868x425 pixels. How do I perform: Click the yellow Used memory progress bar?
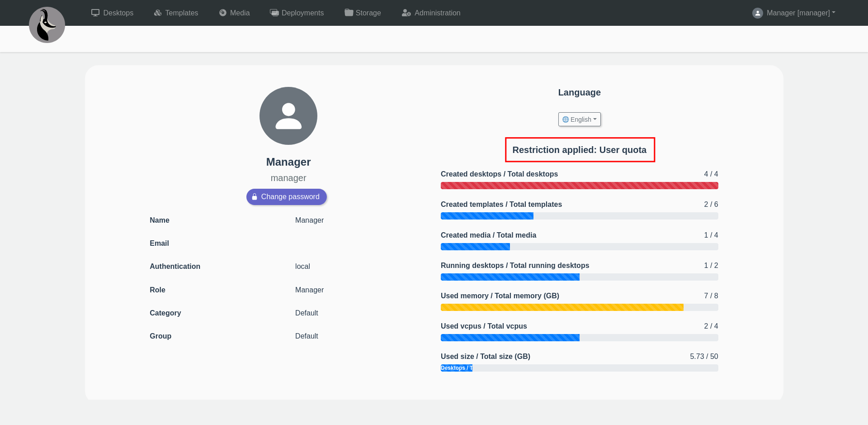tap(562, 307)
